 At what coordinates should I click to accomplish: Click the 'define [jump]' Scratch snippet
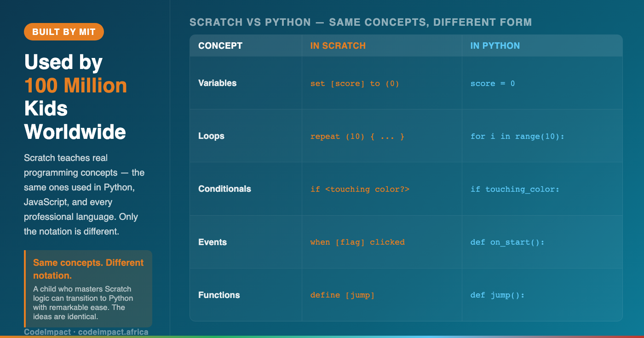tap(343, 295)
